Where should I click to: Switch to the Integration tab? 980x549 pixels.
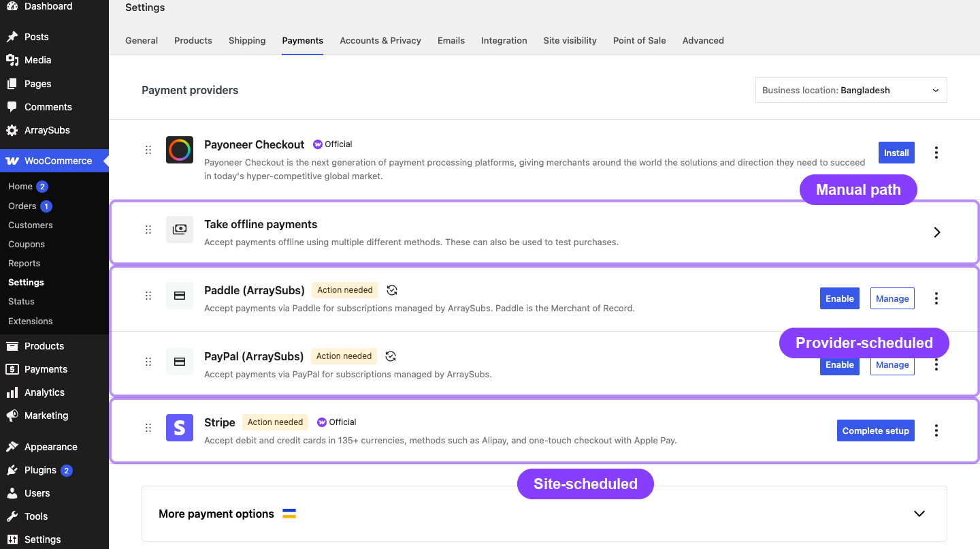[504, 40]
